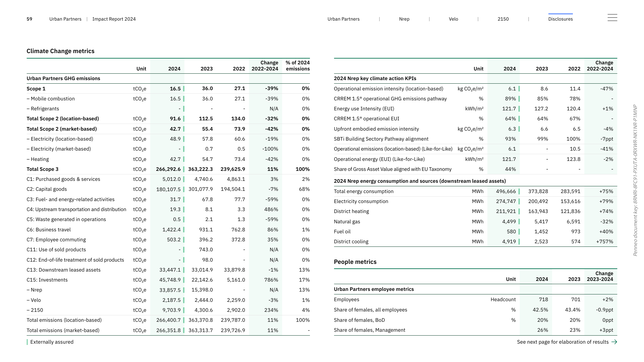Click 'Urban Partners employee metrics' section header
This screenshot has width=644, height=362.
click(374, 289)
